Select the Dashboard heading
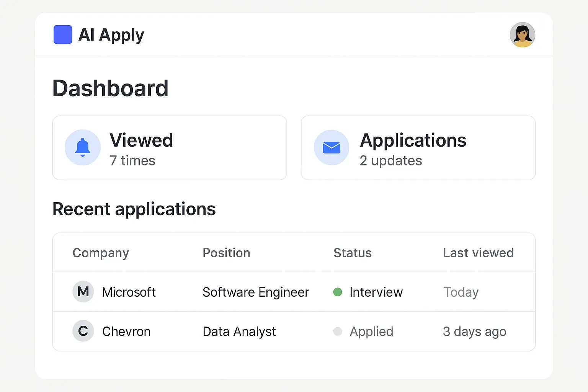588x392 pixels. point(111,88)
